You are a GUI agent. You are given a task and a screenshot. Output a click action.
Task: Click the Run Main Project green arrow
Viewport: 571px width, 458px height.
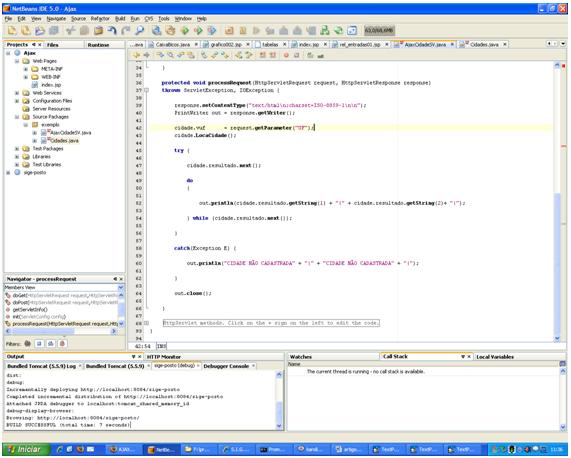tap(185, 31)
